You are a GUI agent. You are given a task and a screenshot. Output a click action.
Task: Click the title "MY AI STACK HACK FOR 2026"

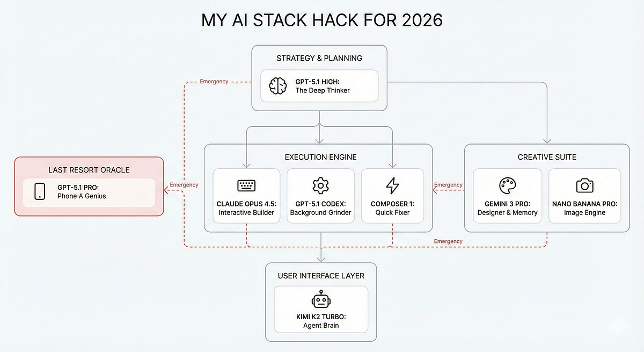[x=322, y=20]
